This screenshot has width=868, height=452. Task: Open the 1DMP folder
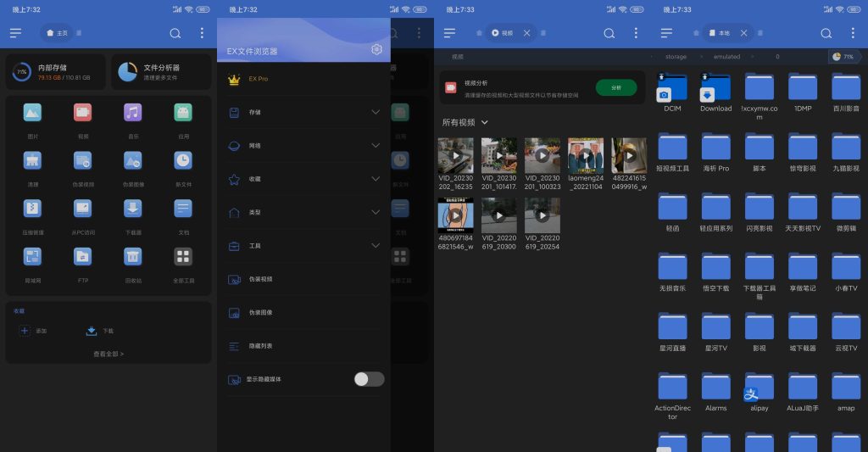pyautogui.click(x=803, y=87)
